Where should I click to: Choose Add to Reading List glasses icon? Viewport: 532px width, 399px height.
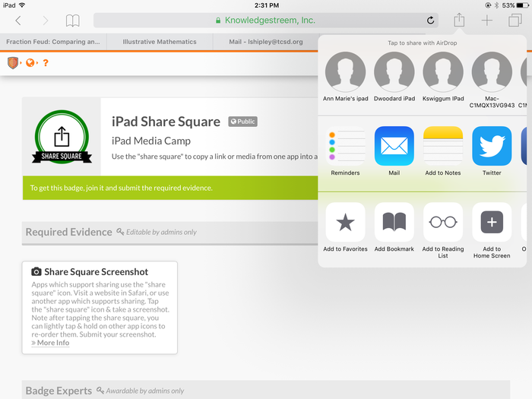[x=443, y=222]
